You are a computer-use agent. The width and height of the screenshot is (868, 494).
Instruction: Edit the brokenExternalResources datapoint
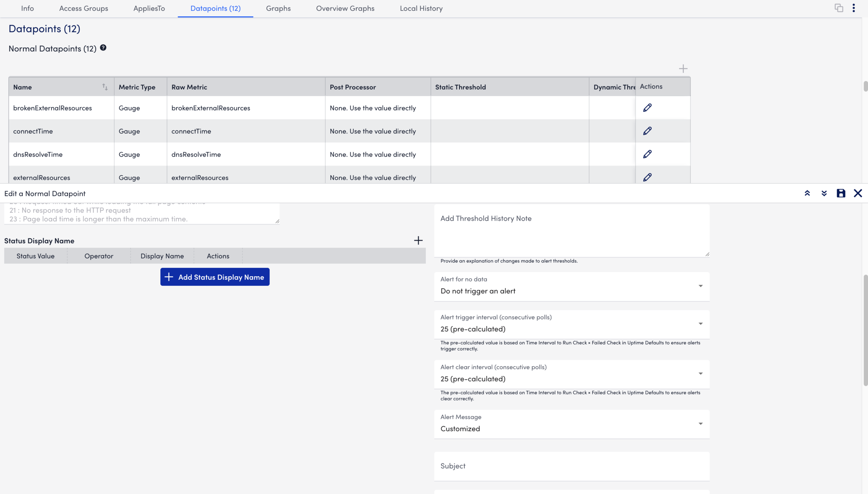point(647,107)
